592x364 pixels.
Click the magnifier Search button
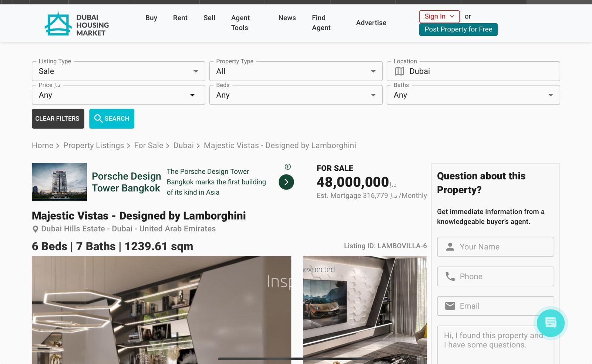[x=111, y=119]
